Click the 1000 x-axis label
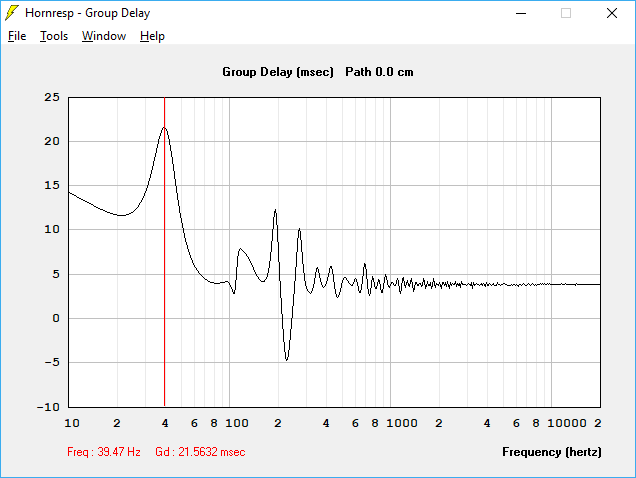636x478 pixels. (402, 423)
